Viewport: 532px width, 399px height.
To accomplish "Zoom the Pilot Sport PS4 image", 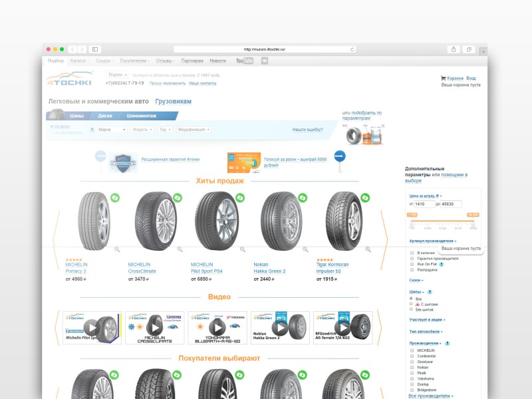I will 243,249.
